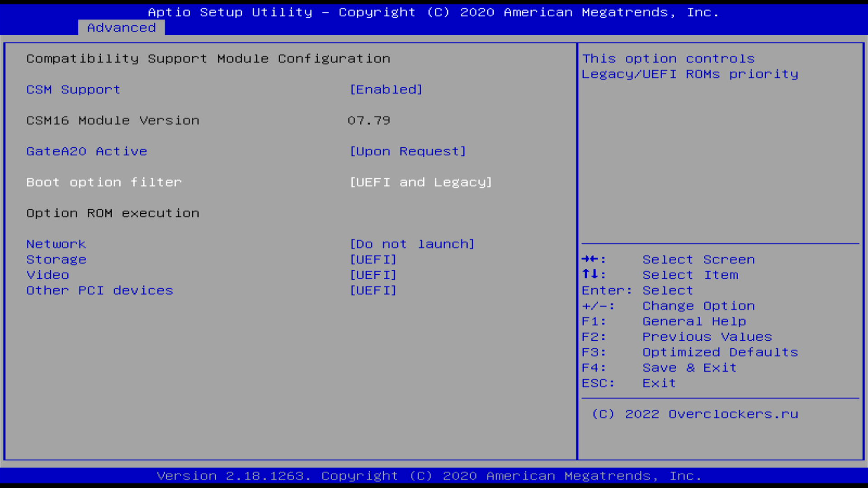868x488 pixels.
Task: Select the Network option ROM item
Action: (x=56, y=244)
